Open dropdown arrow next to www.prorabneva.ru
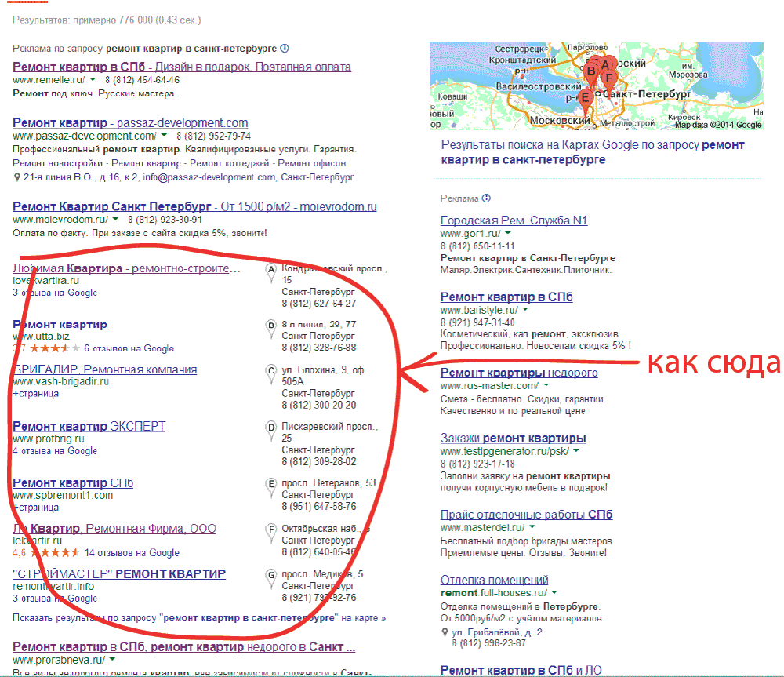Screen dimensions: 784x677 112,660
